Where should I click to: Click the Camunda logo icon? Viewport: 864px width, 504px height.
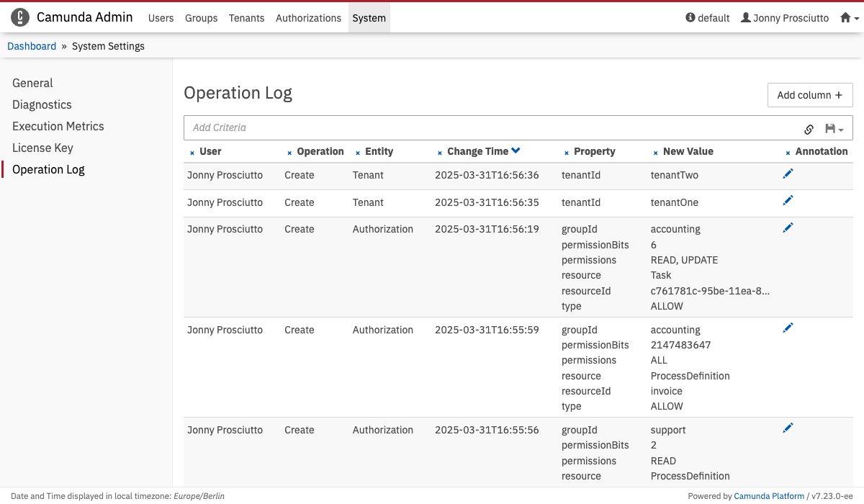[20, 17]
